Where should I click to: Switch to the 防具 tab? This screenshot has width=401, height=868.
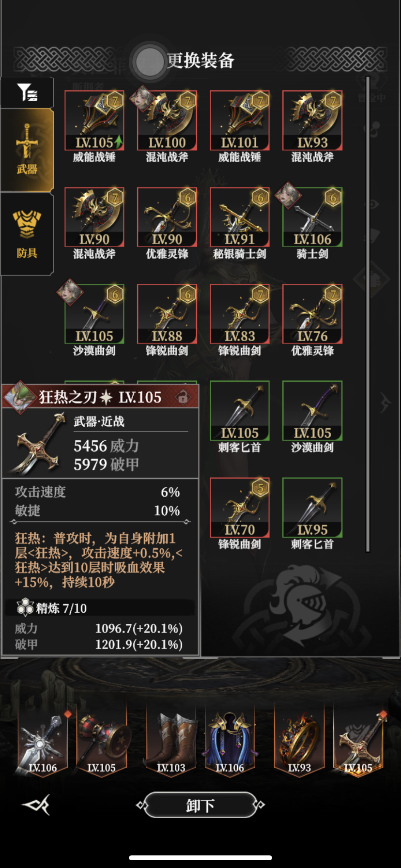coord(27,234)
